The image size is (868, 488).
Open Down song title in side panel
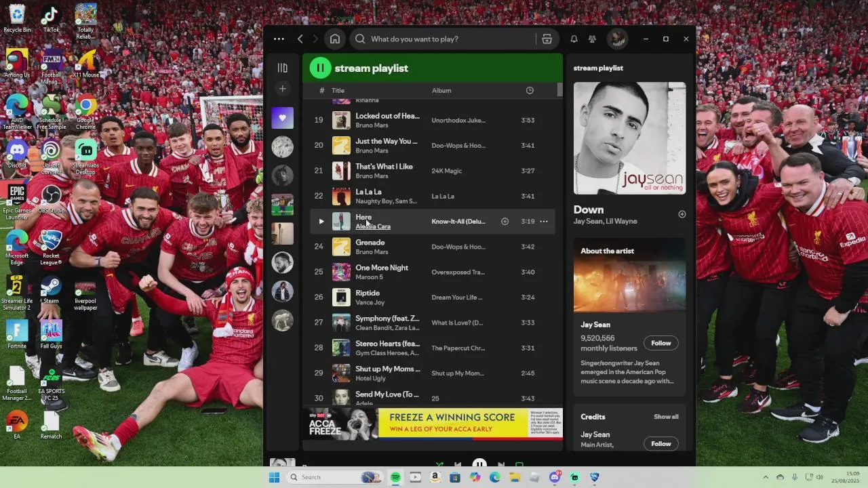589,209
